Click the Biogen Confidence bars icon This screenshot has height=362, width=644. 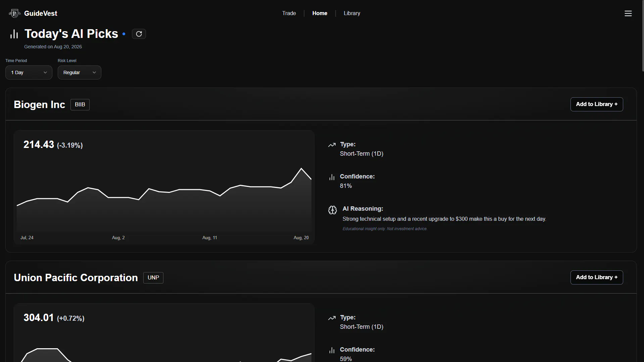(x=332, y=177)
